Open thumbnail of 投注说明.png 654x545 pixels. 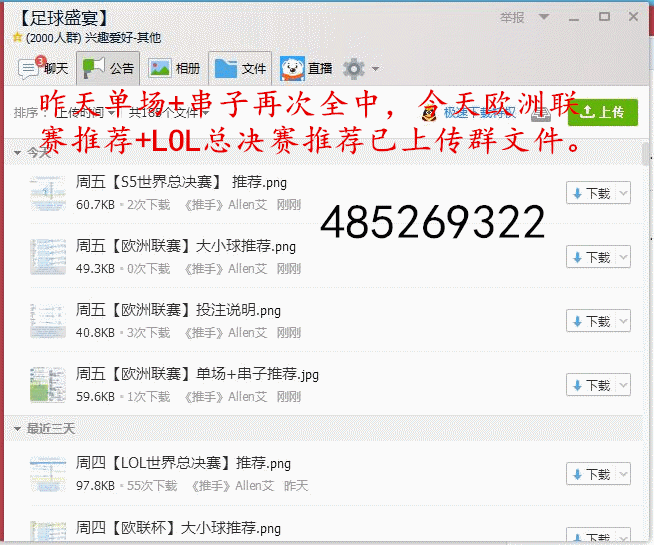tap(48, 321)
